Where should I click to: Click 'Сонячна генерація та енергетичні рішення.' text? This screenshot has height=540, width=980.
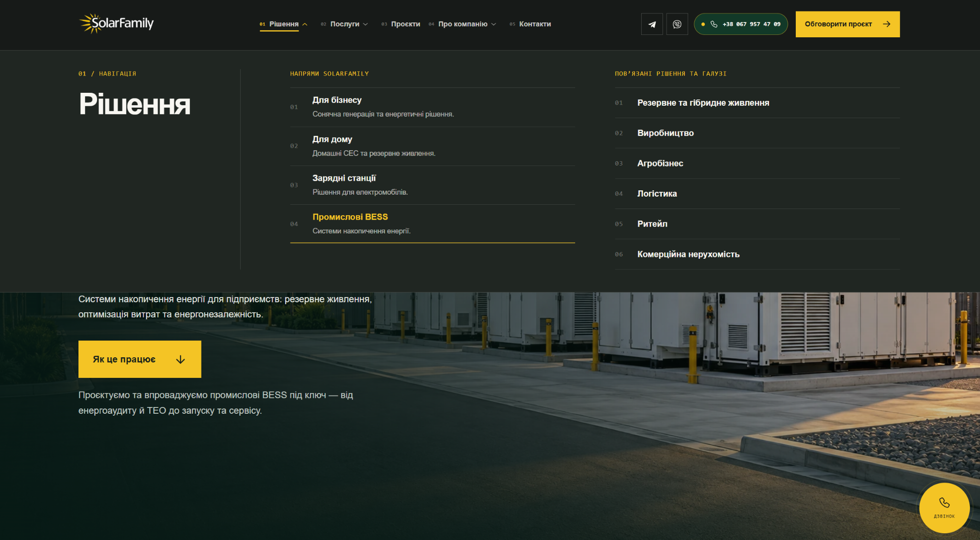(383, 114)
